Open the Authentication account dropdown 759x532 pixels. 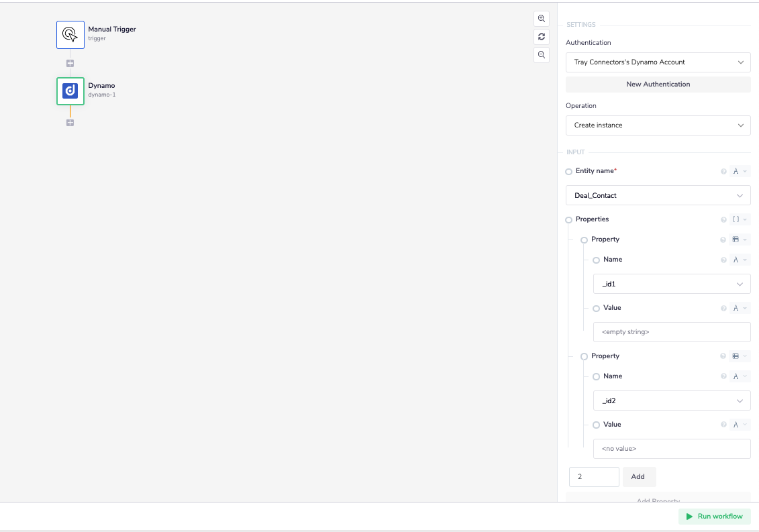click(658, 62)
